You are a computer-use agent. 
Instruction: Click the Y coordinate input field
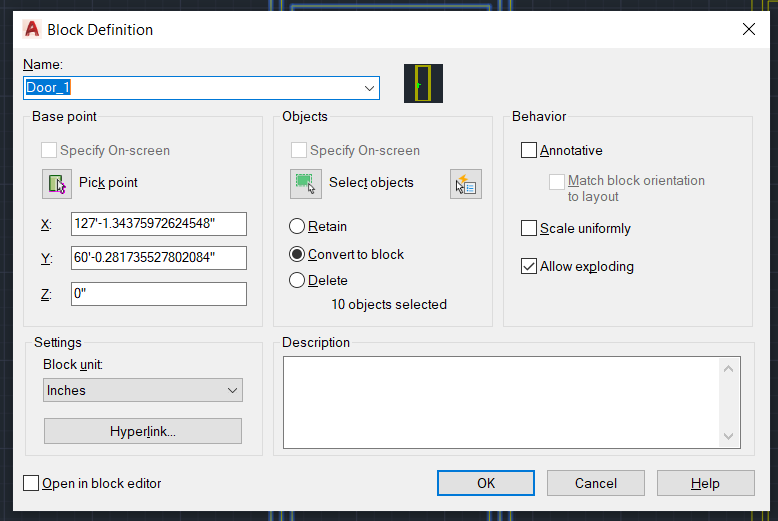tap(159, 258)
